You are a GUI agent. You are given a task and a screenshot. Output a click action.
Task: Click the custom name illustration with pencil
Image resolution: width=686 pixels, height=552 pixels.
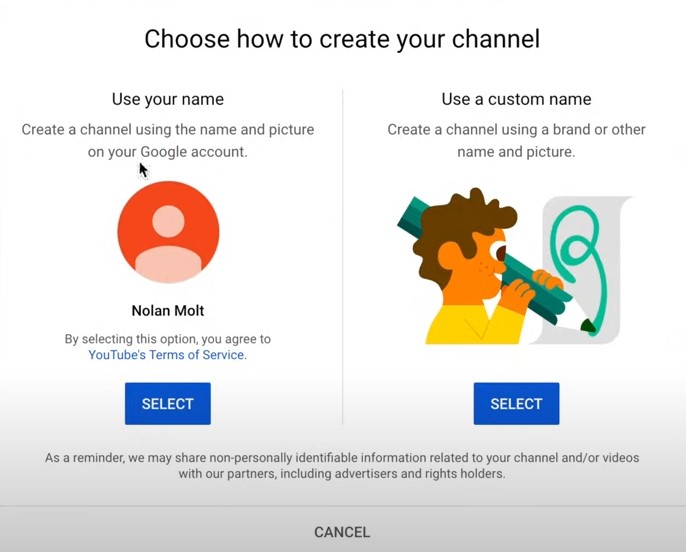click(514, 267)
